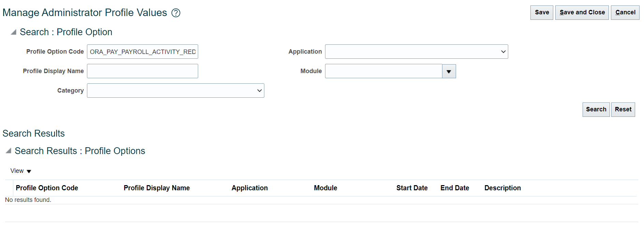The width and height of the screenshot is (644, 234).
Task: Click inside the Profile Option Code field
Action: 142,52
